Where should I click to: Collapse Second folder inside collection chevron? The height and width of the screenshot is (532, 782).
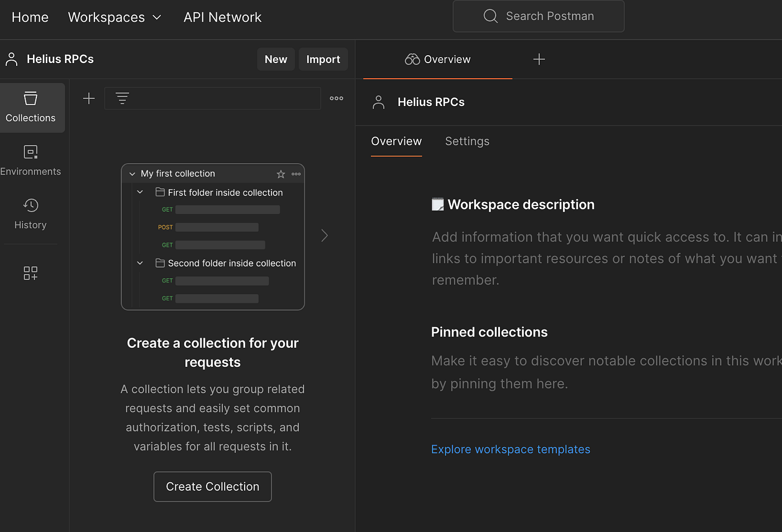pyautogui.click(x=140, y=263)
